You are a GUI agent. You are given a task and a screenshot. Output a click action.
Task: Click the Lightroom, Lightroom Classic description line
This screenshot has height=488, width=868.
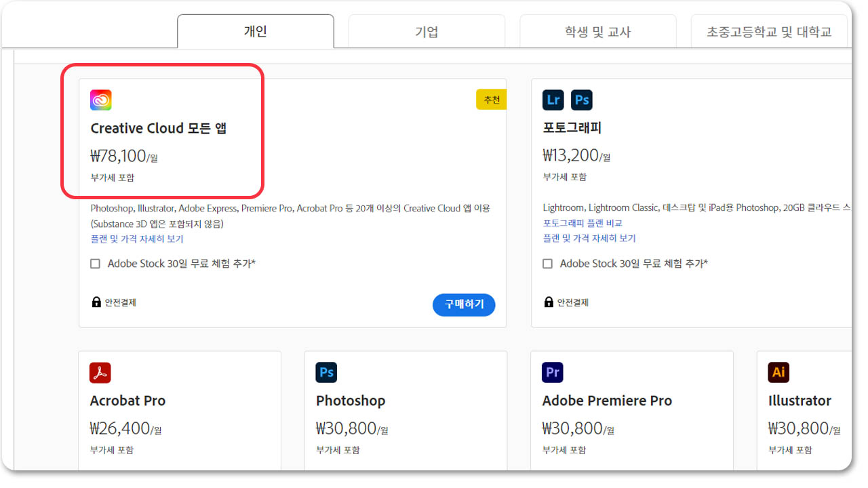pos(697,207)
